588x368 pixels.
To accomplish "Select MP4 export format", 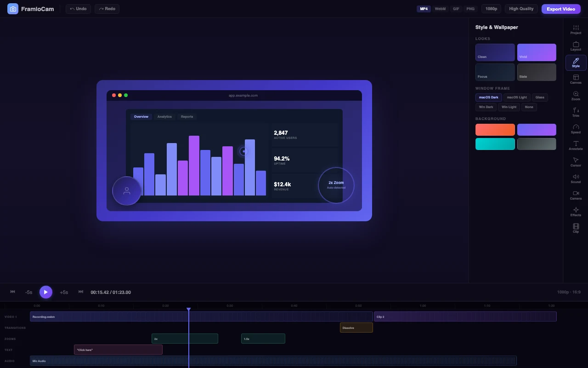I will [x=424, y=9].
